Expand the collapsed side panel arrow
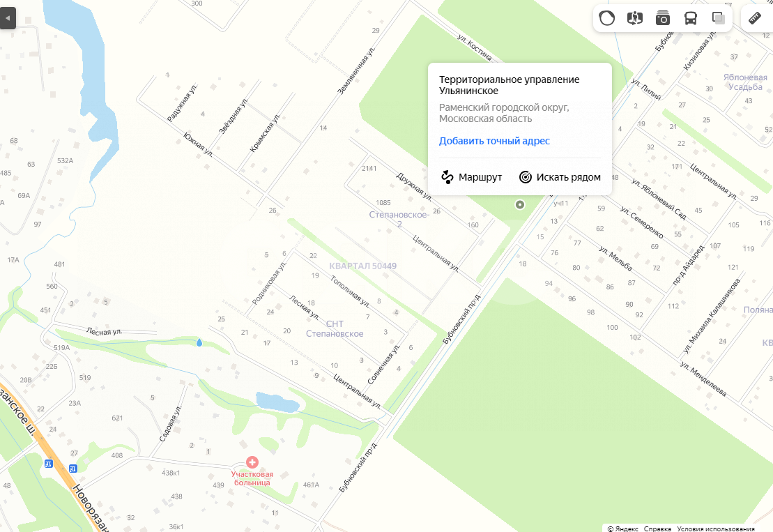The image size is (773, 532). pos(8,18)
